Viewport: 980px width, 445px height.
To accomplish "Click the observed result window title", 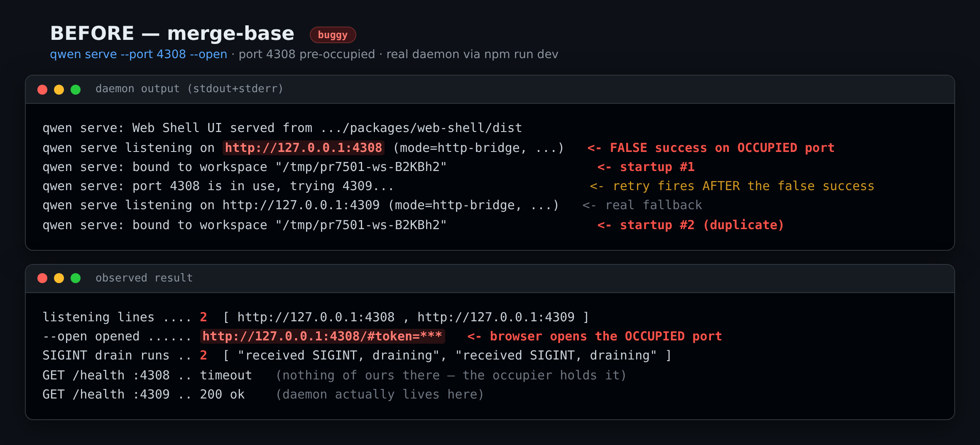I will 144,278.
